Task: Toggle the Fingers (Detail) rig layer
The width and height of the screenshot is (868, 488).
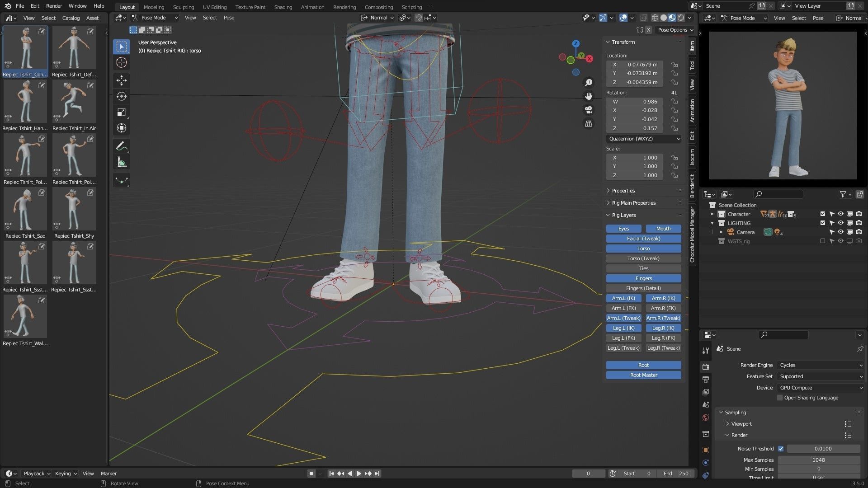Action: point(643,288)
